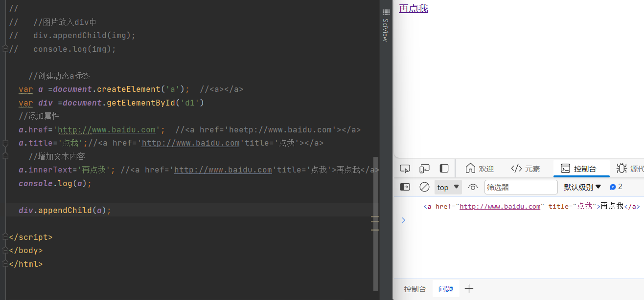
Task: Collapse the </script> tag fold marker
Action: [5, 237]
